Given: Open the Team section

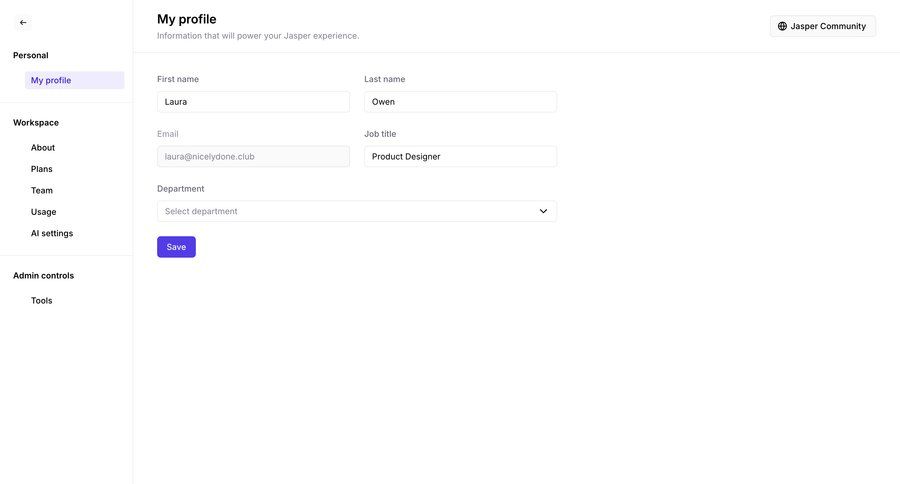Looking at the screenshot, I should point(42,191).
